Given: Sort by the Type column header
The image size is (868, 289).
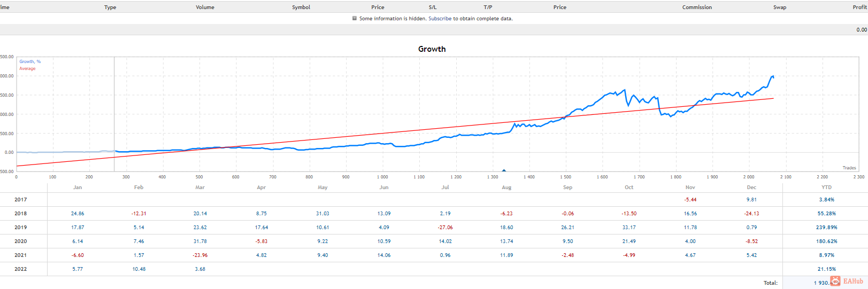Looking at the screenshot, I should tap(110, 7).
